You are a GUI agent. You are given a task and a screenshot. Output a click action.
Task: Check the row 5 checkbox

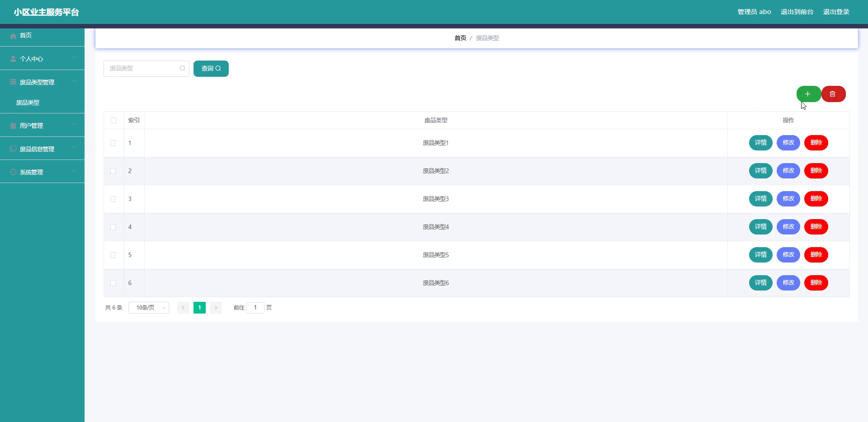[x=113, y=255]
